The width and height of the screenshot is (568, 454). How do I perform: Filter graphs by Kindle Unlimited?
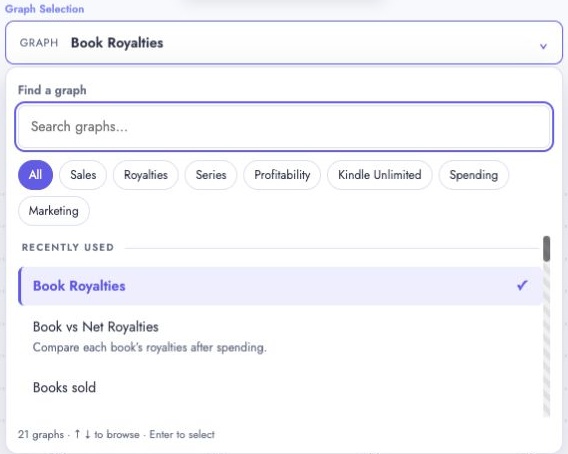point(380,175)
